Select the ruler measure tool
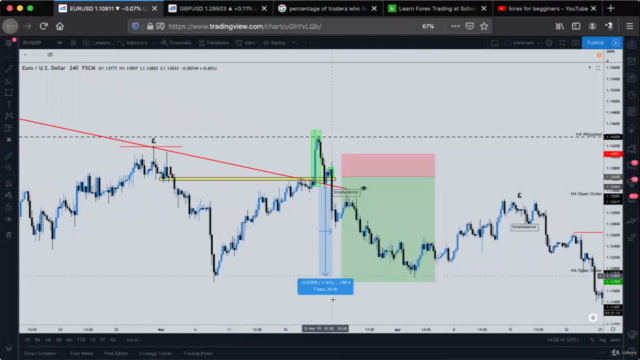The height and width of the screenshot is (360, 640). [x=9, y=156]
